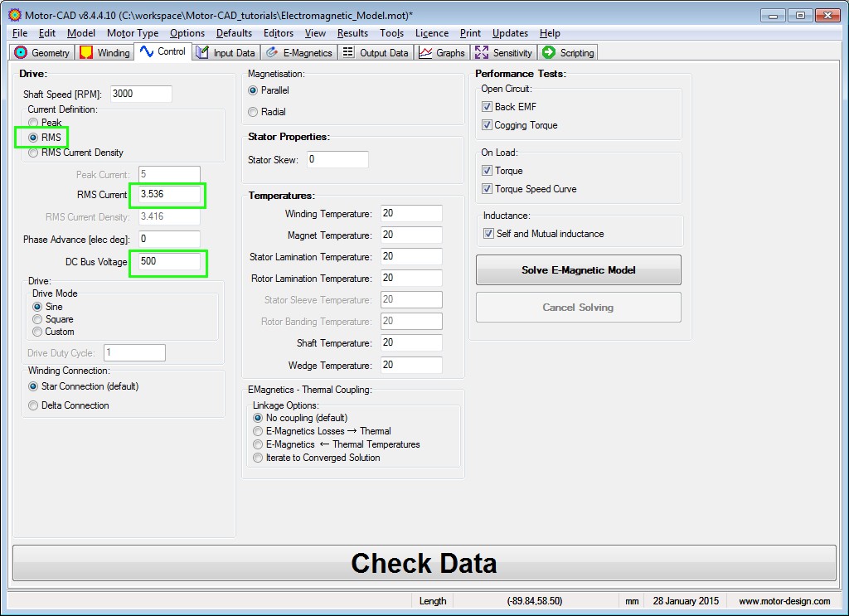Click the Winding tab icon
Viewport: 849px width, 616px height.
click(x=86, y=53)
